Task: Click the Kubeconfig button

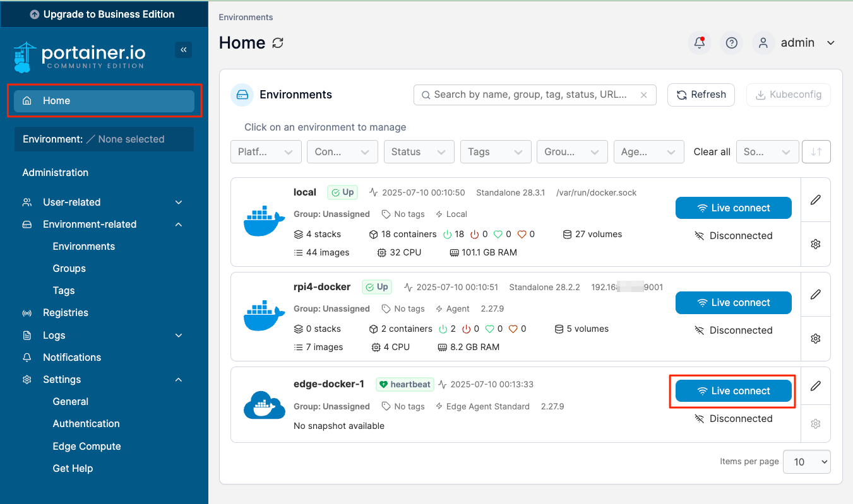Action: [x=789, y=95]
